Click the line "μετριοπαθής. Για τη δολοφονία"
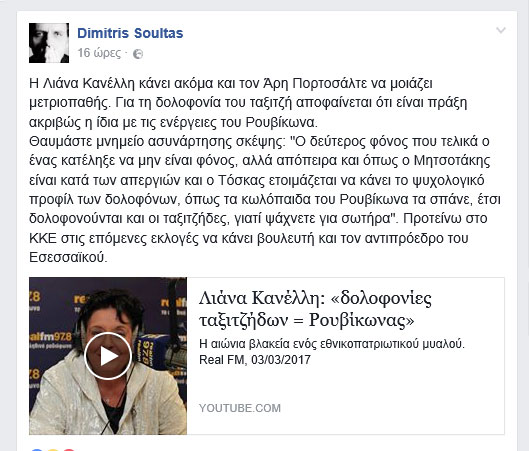The width and height of the screenshot is (529, 451). pyautogui.click(x=248, y=102)
